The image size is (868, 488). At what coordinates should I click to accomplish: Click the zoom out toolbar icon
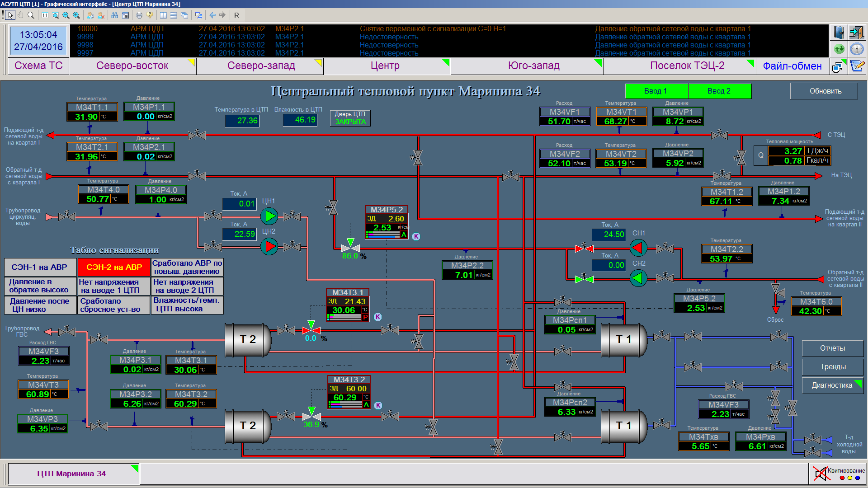pos(66,15)
